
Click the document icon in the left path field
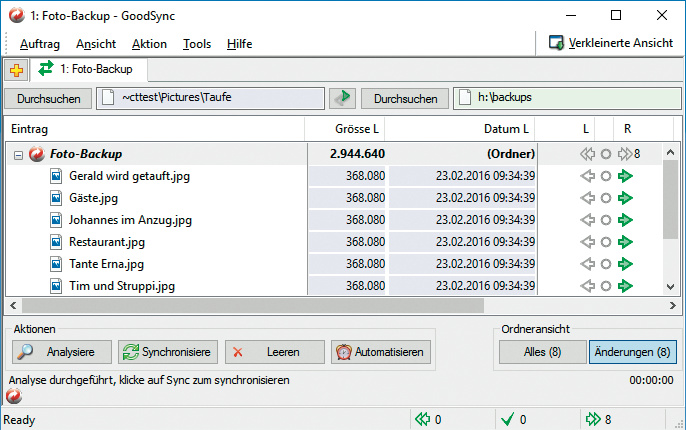click(108, 98)
